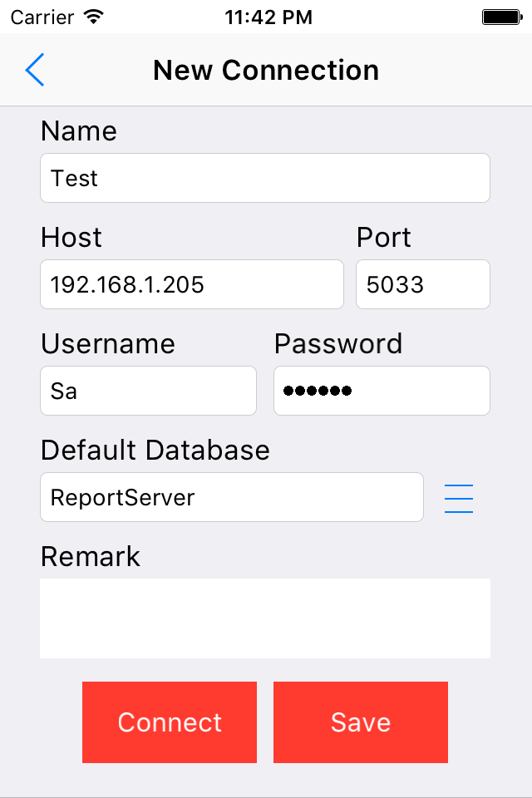Tap the New Connection title
Image resolution: width=532 pixels, height=798 pixels.
[x=266, y=70]
